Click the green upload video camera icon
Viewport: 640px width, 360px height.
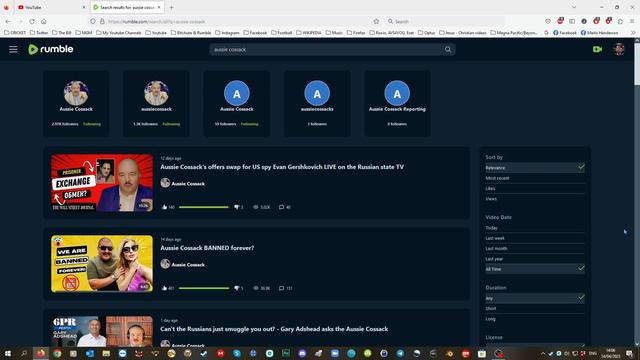pyautogui.click(x=597, y=49)
